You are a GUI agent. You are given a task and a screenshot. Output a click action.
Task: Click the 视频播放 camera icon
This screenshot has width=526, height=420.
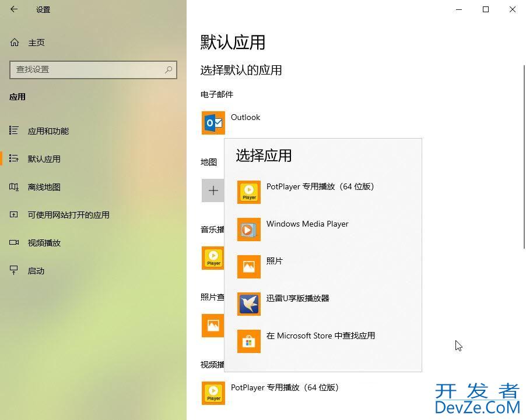[14, 242]
